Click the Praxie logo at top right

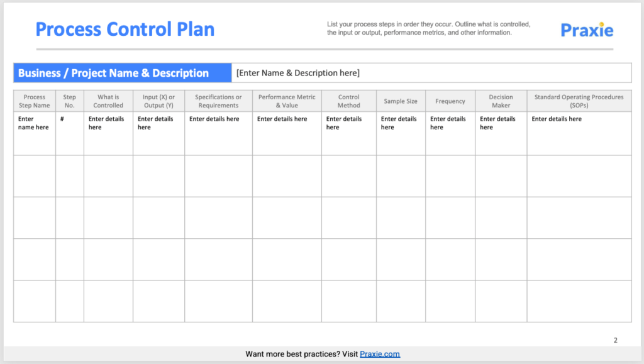point(587,30)
